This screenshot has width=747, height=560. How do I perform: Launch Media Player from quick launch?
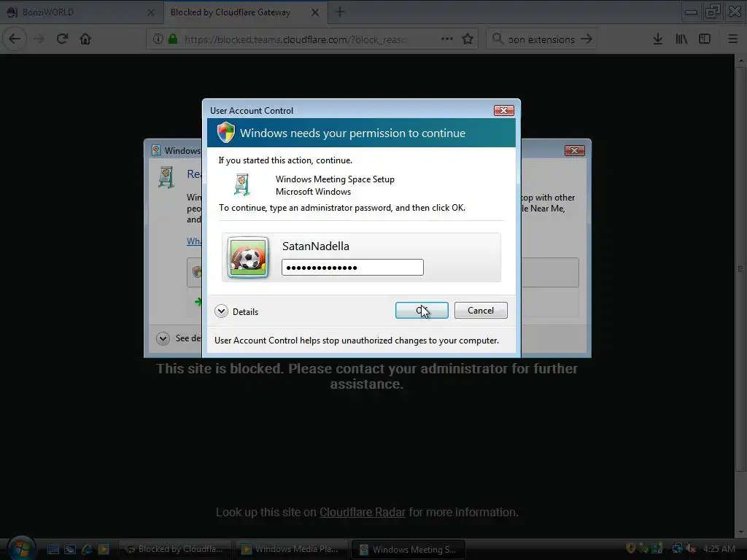pyautogui.click(x=104, y=549)
